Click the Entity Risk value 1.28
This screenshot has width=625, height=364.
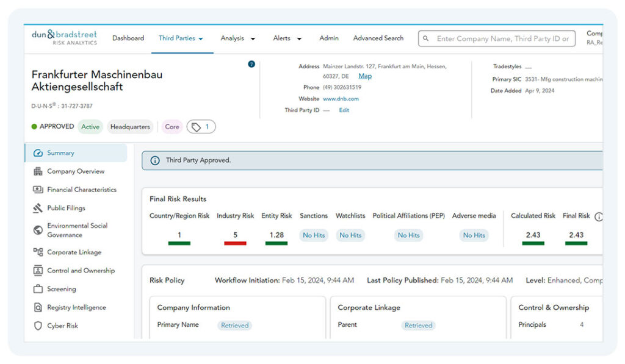276,235
